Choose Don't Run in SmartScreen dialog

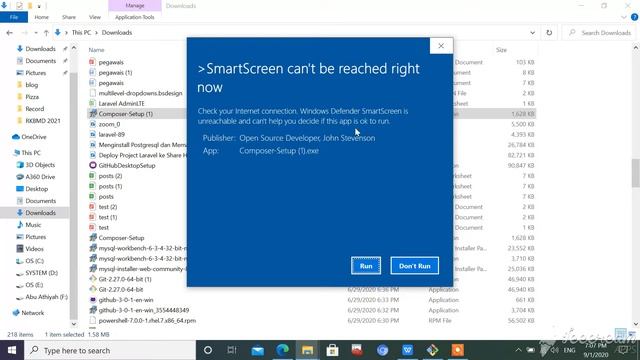414,266
